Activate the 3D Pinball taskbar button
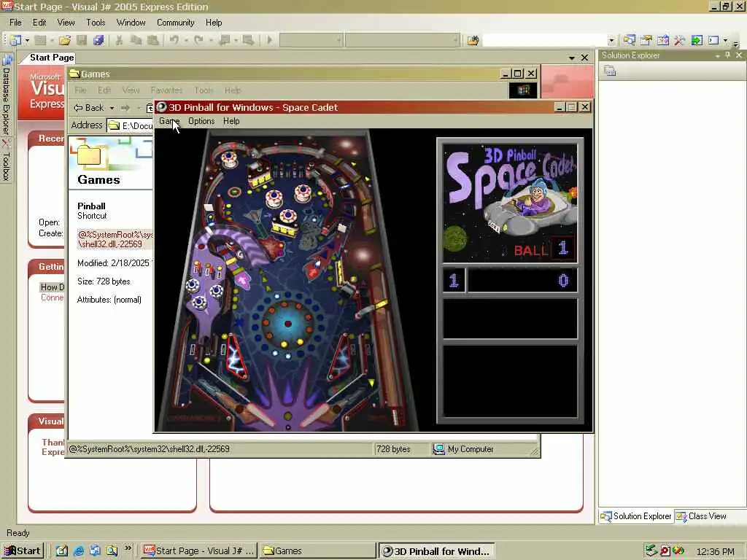 coord(436,551)
